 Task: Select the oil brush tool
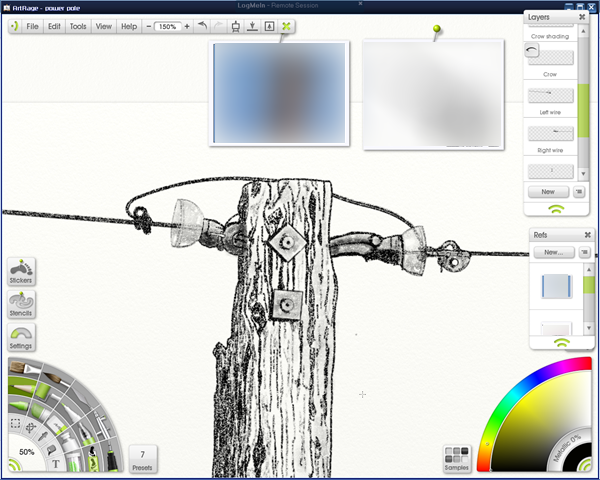pyautogui.click(x=25, y=368)
